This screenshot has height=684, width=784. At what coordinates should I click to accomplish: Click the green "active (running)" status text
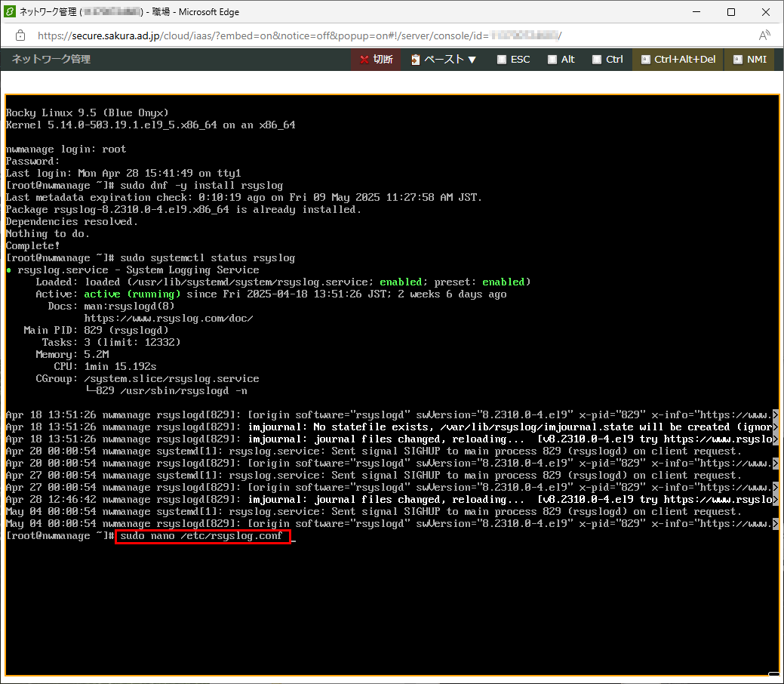point(132,294)
